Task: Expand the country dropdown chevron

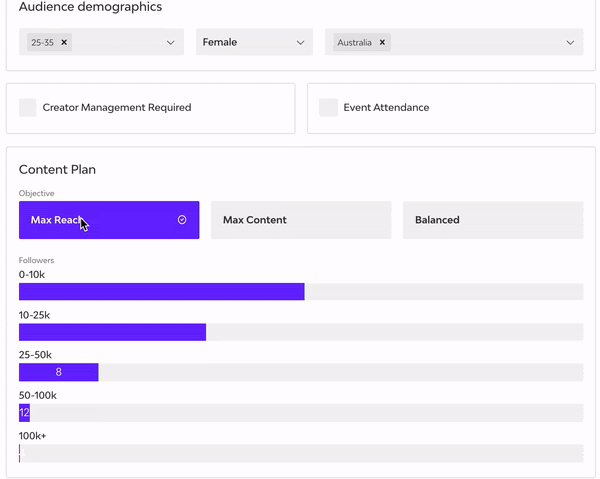Action: (x=571, y=43)
